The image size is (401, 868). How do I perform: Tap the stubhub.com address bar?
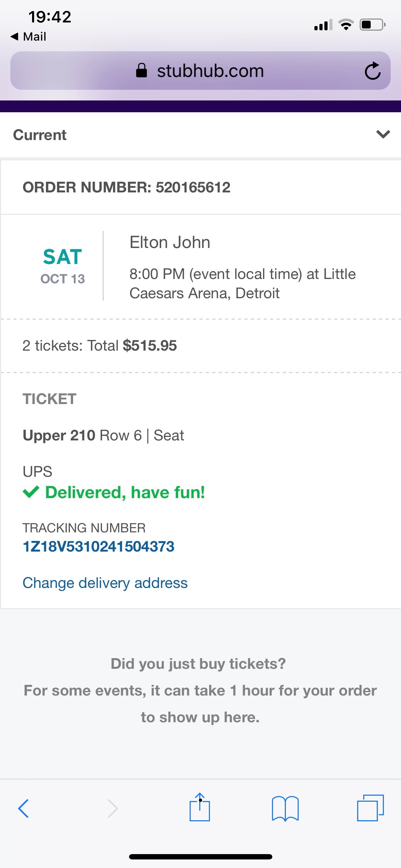point(210,71)
